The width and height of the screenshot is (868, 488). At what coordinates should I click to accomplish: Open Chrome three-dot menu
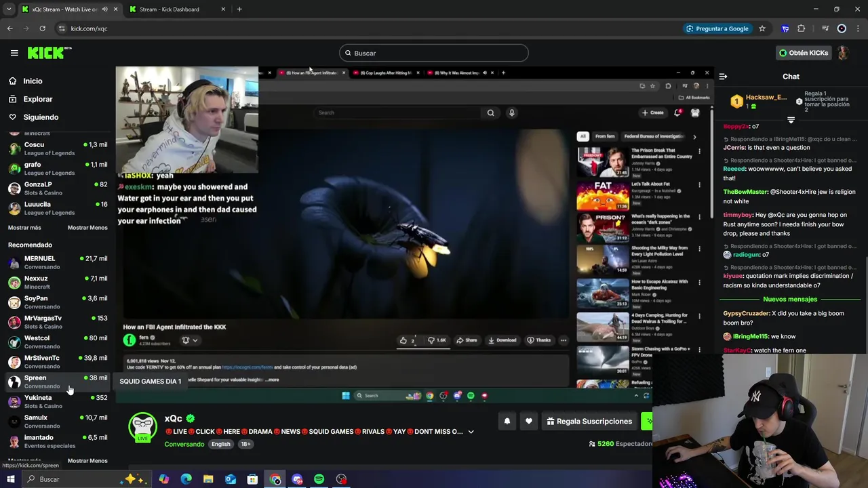pyautogui.click(x=857, y=28)
